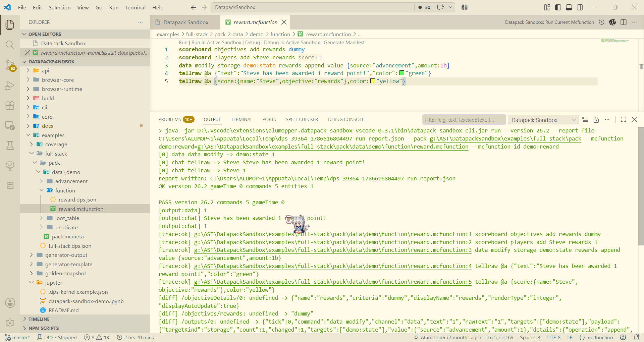Open editor More Actions ellipsis
This screenshot has width=644, height=342.
coord(634,22)
